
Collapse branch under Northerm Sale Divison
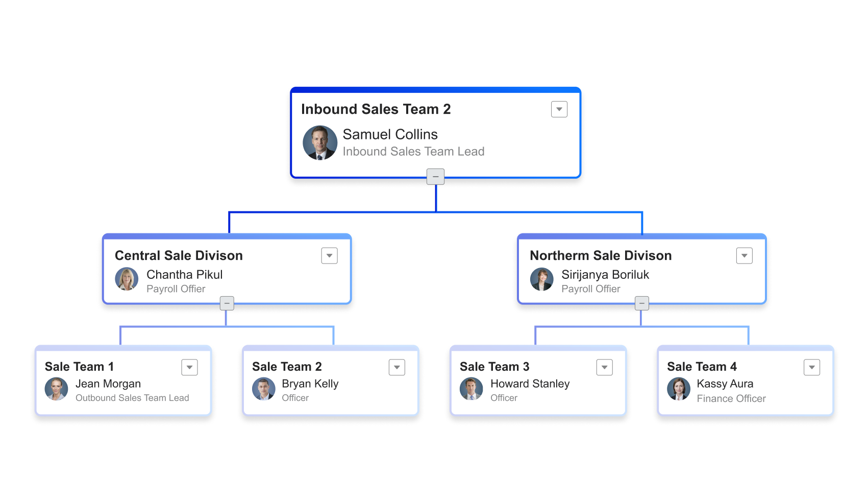tap(641, 303)
